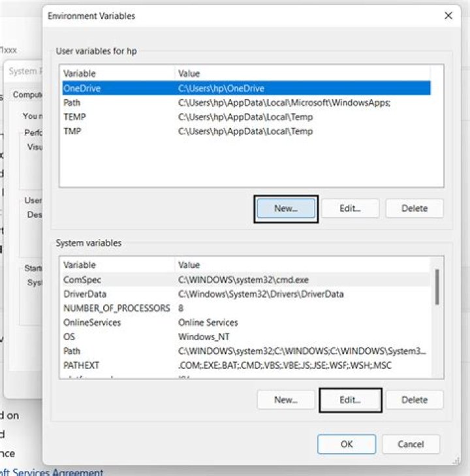Select the user Path variable with WindowsApps value
The width and height of the screenshot is (470, 476).
pos(246,103)
